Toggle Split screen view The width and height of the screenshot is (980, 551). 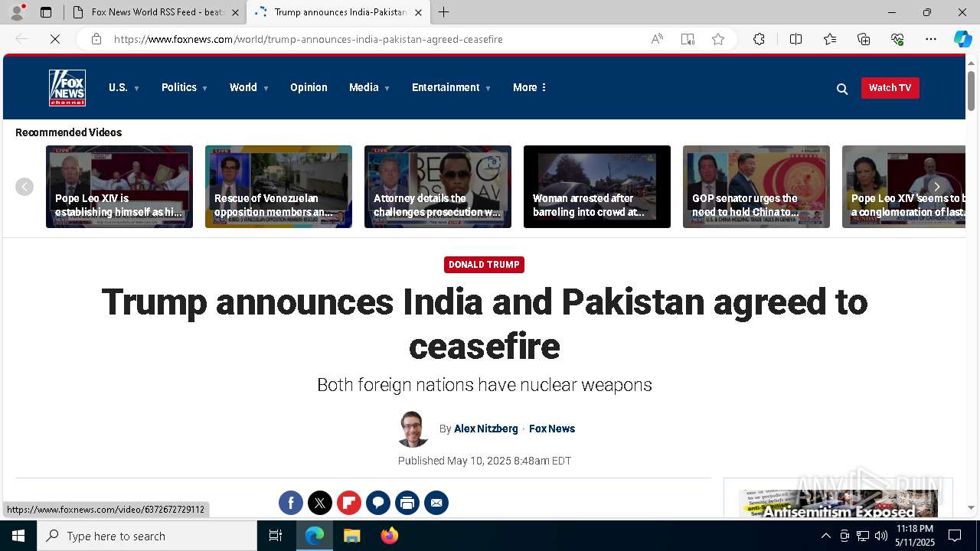(795, 39)
